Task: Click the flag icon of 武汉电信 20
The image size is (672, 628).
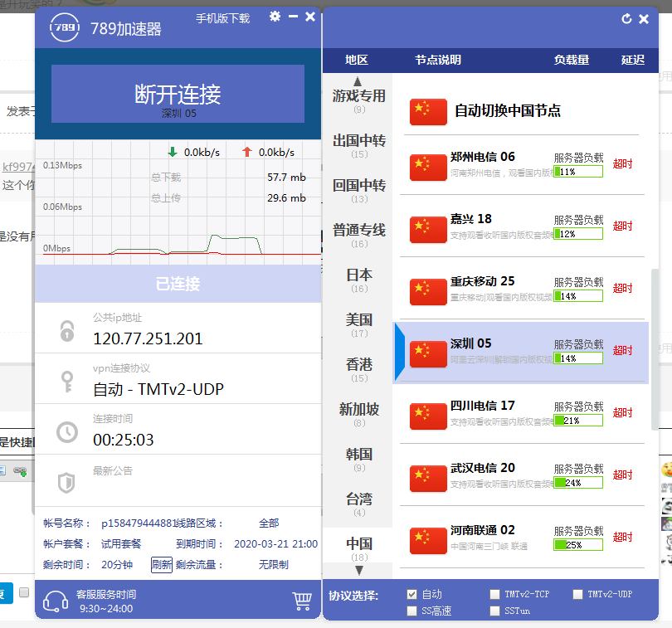Action: point(428,479)
